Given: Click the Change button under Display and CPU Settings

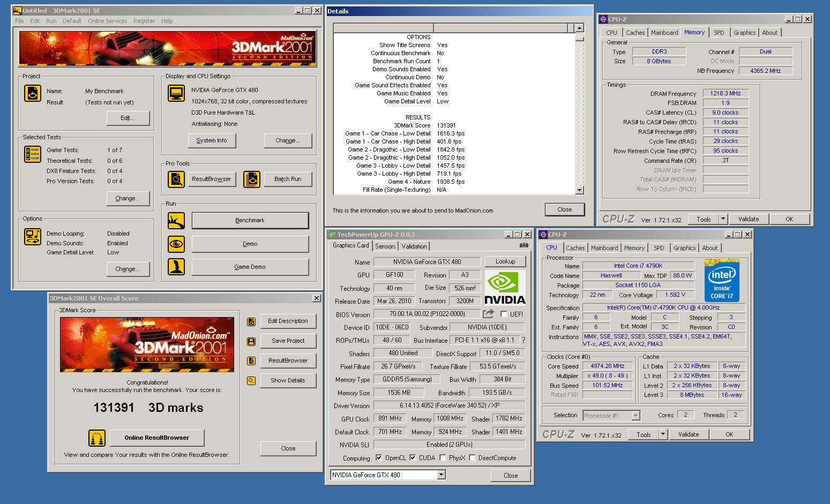Looking at the screenshot, I should [288, 141].
